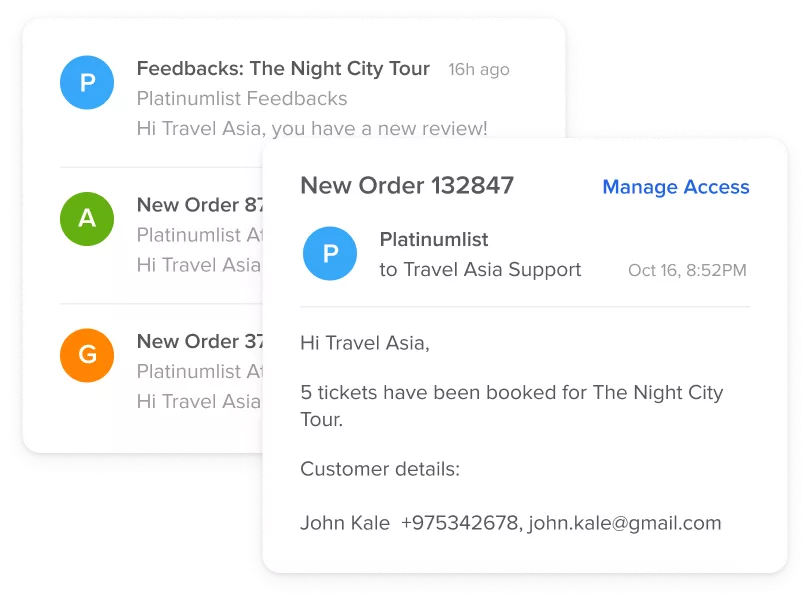Click the '16h ago' timestamp
Viewport: 810px width, 596px height.
478,70
